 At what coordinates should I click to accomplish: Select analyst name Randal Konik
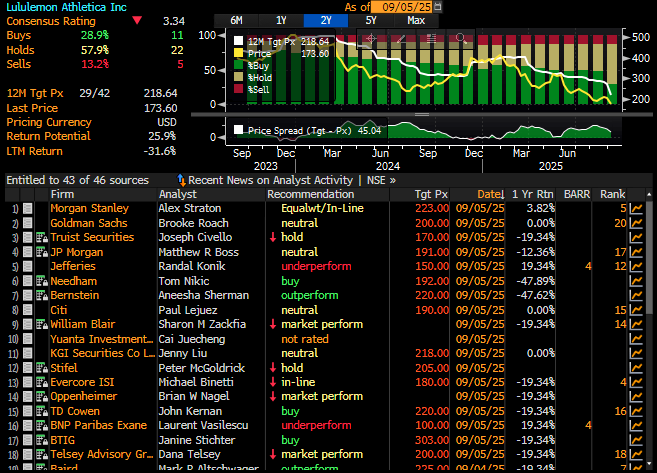[x=191, y=266]
